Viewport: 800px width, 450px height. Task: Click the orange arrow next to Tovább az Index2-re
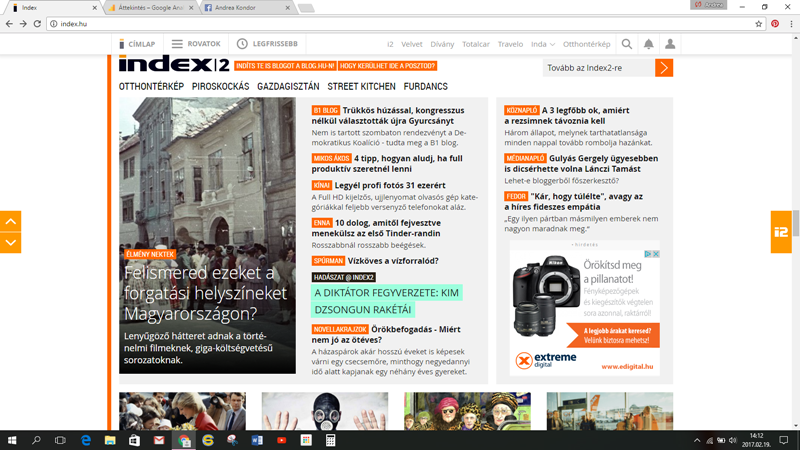click(664, 68)
